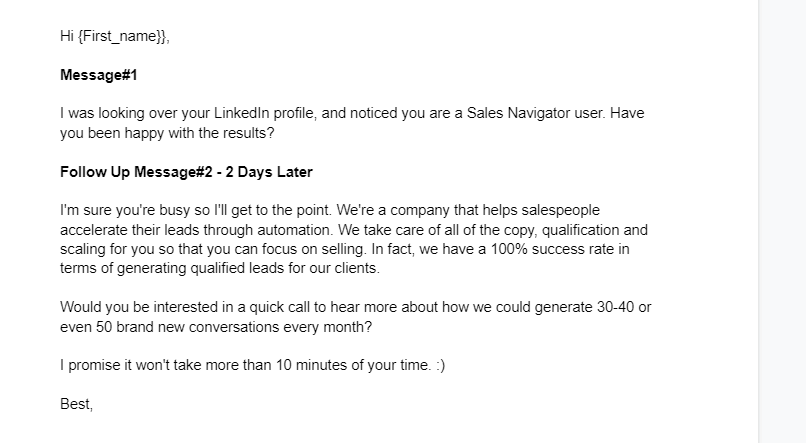Click the word salespeople

(560, 210)
